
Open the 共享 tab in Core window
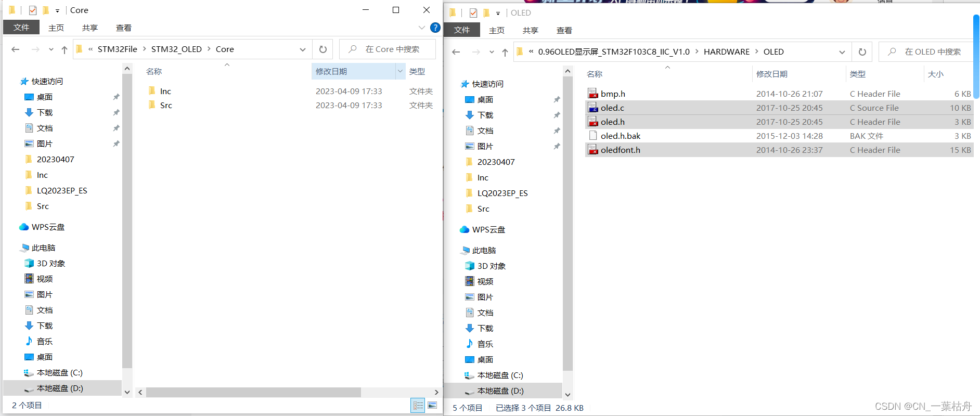[90, 28]
